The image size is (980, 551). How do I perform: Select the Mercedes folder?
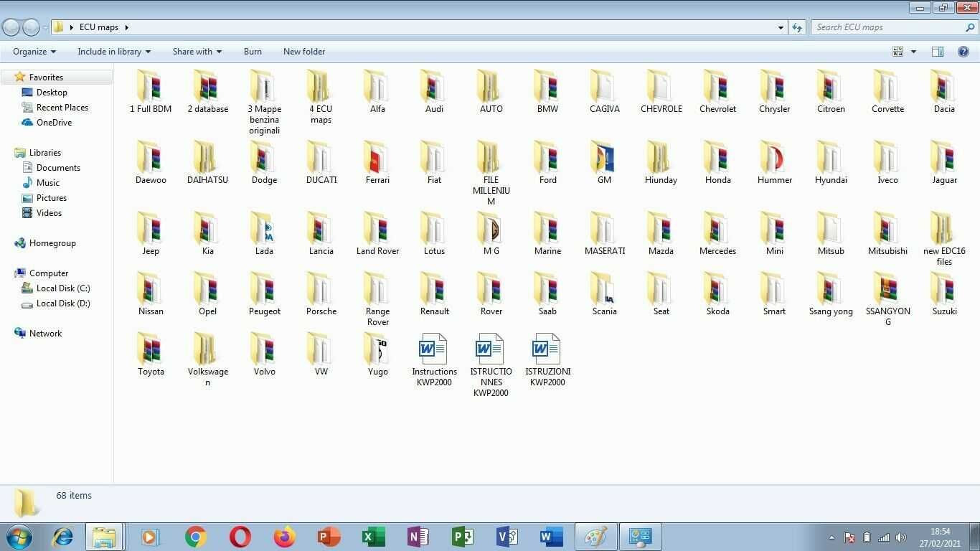click(717, 233)
